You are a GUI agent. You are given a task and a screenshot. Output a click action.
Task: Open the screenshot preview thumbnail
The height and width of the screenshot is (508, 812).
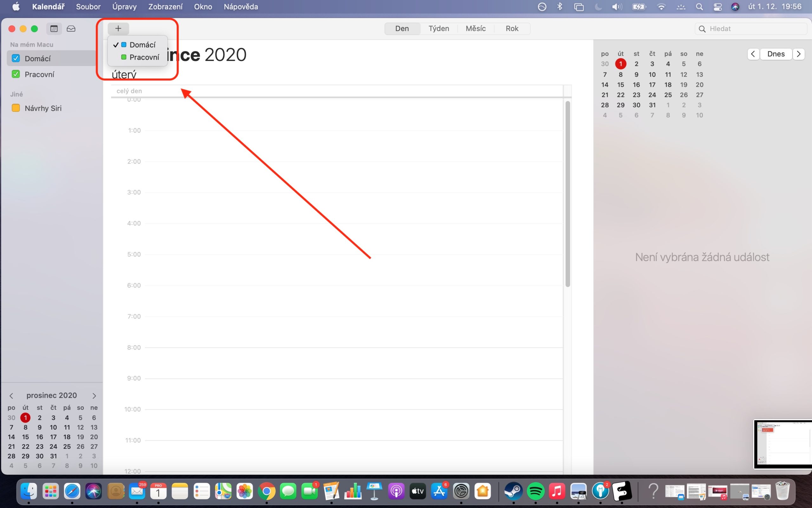pos(783,444)
